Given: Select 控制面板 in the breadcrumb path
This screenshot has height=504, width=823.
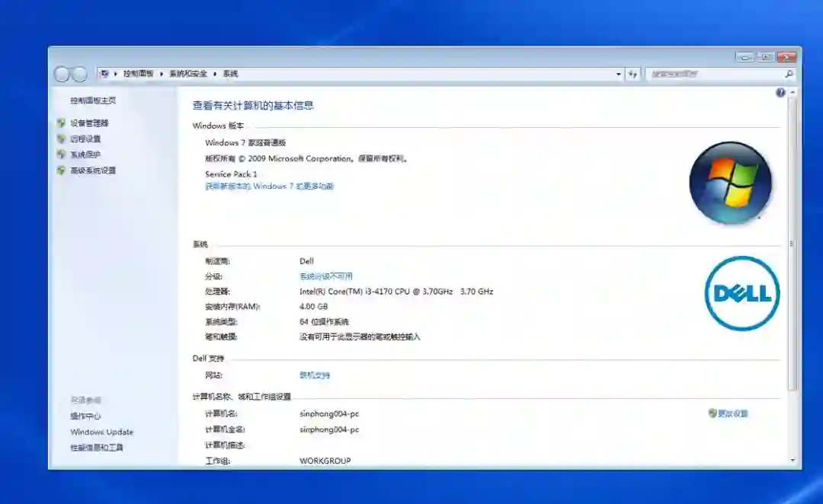Looking at the screenshot, I should (x=138, y=74).
